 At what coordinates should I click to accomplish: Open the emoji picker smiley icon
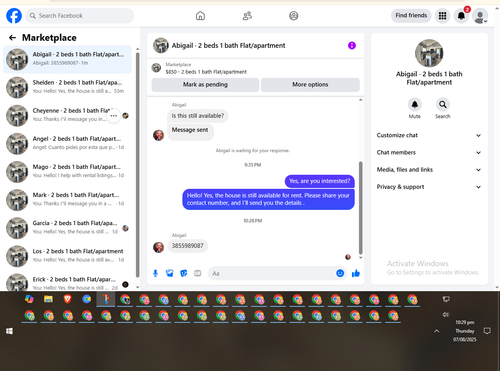coord(340,273)
